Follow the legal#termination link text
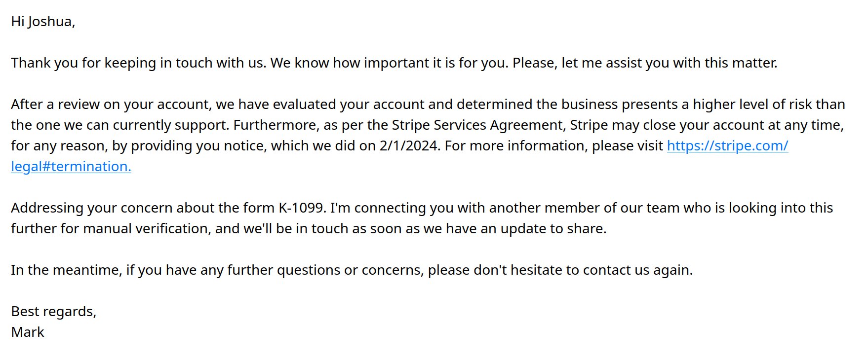The image size is (868, 362). 71,167
